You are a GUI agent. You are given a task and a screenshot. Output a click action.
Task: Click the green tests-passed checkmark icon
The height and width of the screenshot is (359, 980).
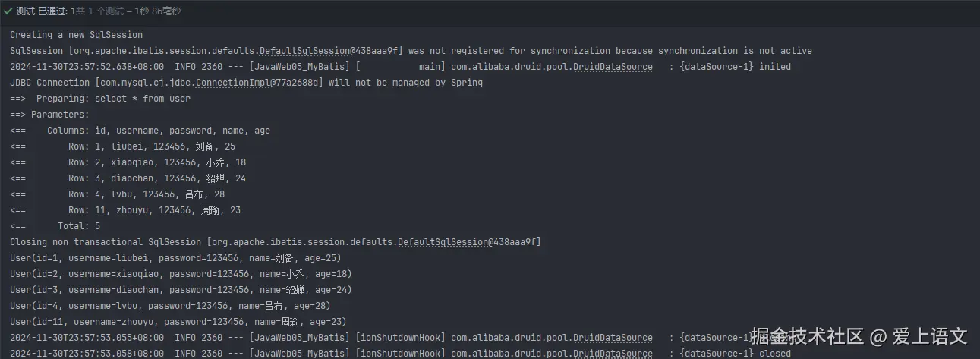[x=8, y=11]
